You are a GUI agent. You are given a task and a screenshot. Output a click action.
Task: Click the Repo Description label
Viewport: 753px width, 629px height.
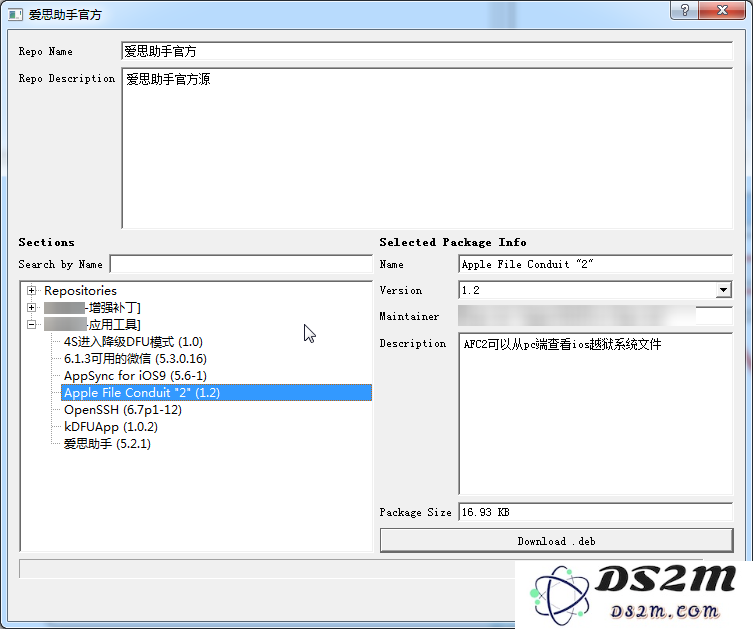tap(67, 78)
